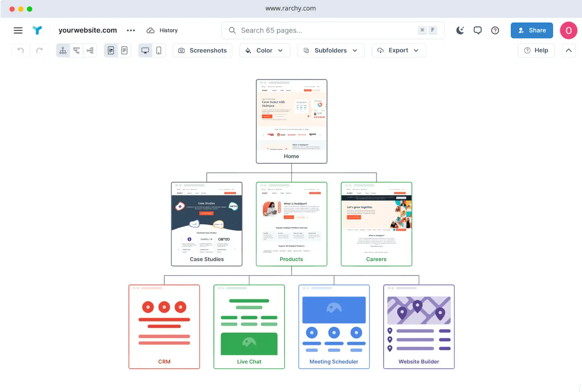
Task: Click the undo arrow icon
Action: click(x=21, y=50)
